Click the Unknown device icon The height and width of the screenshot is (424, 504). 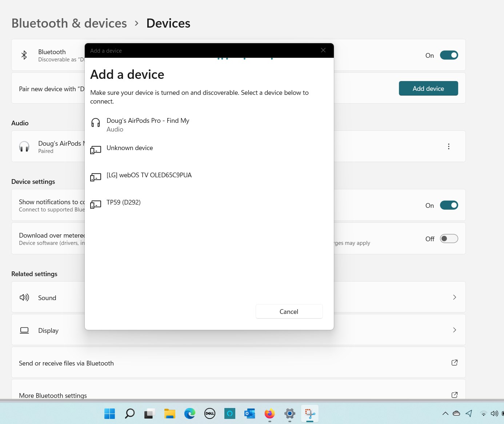pyautogui.click(x=96, y=150)
